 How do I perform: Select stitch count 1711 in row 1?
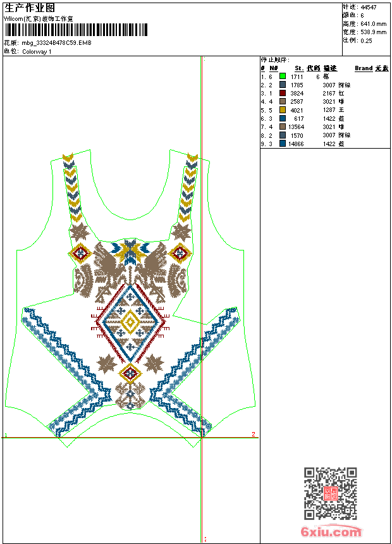pos(297,77)
